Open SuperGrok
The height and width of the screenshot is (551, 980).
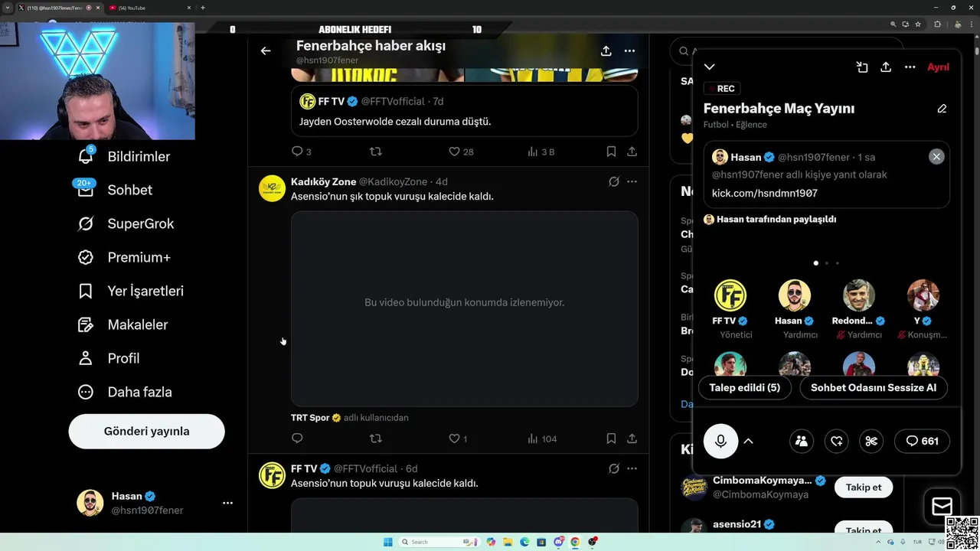(x=126, y=223)
